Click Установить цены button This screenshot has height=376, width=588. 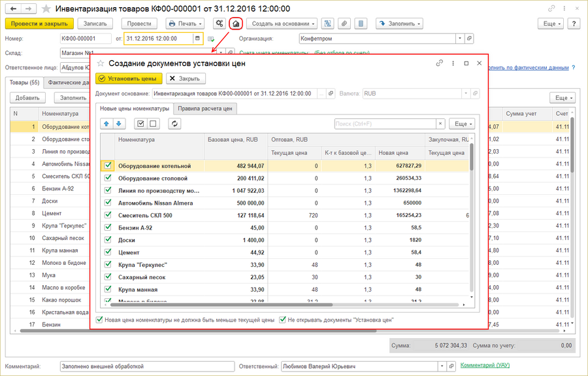point(129,78)
